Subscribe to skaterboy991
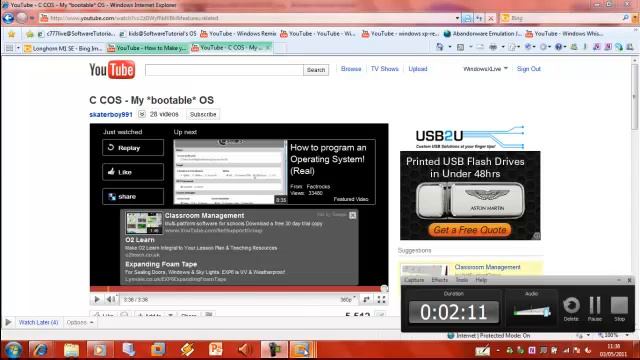Screen dimensions: 640x360 (203, 115)
